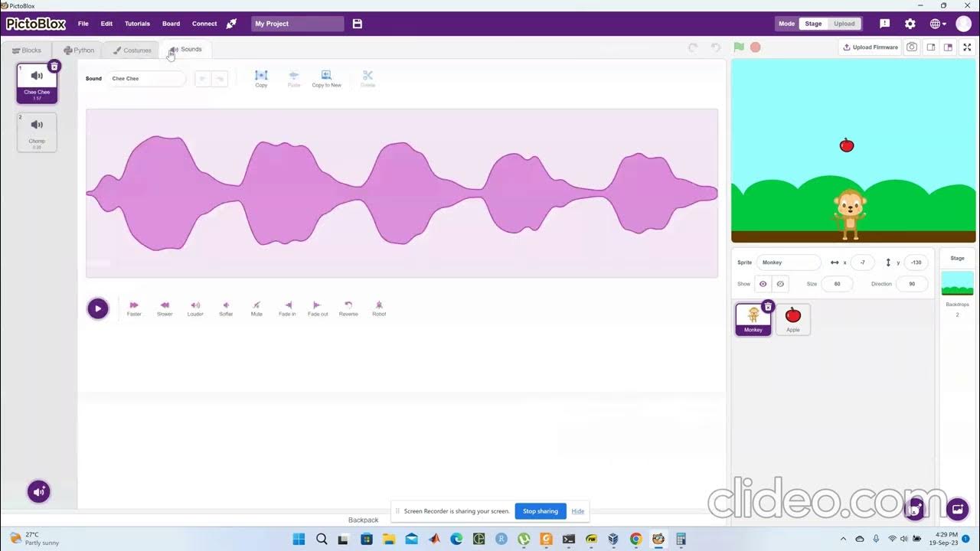980x551 pixels.
Task: Play the Chee Chee sound
Action: tap(98, 308)
